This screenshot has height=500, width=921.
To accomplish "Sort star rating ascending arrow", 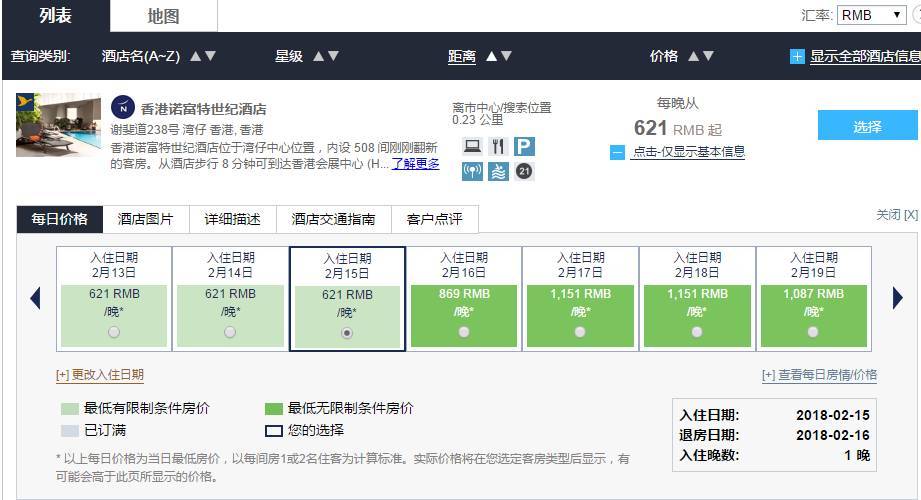I will 319,56.
